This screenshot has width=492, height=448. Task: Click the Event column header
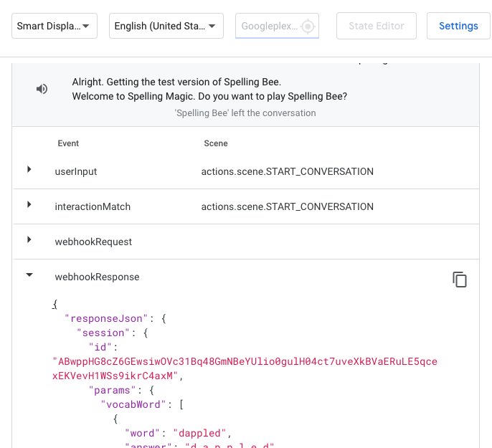[68, 143]
